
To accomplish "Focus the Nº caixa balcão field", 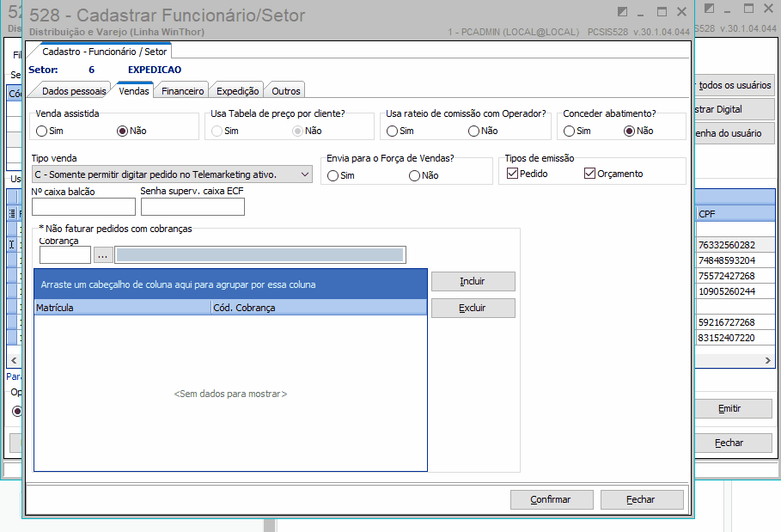I will coord(83,207).
